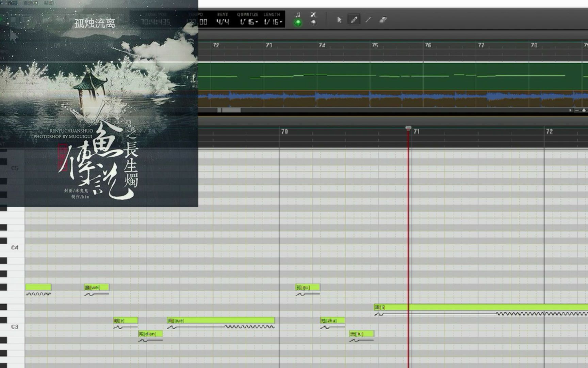Open the Quantize 1/16 dropdown
The width and height of the screenshot is (588, 368).
(x=248, y=22)
